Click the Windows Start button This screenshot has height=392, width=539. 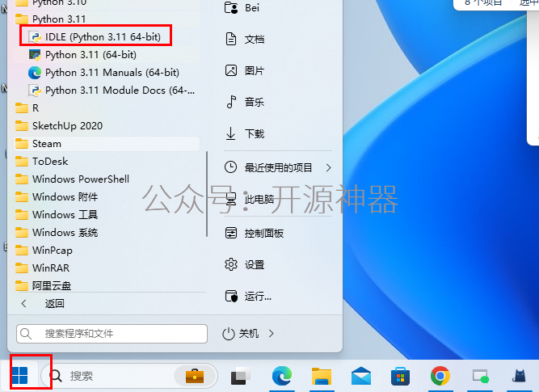[x=19, y=375]
